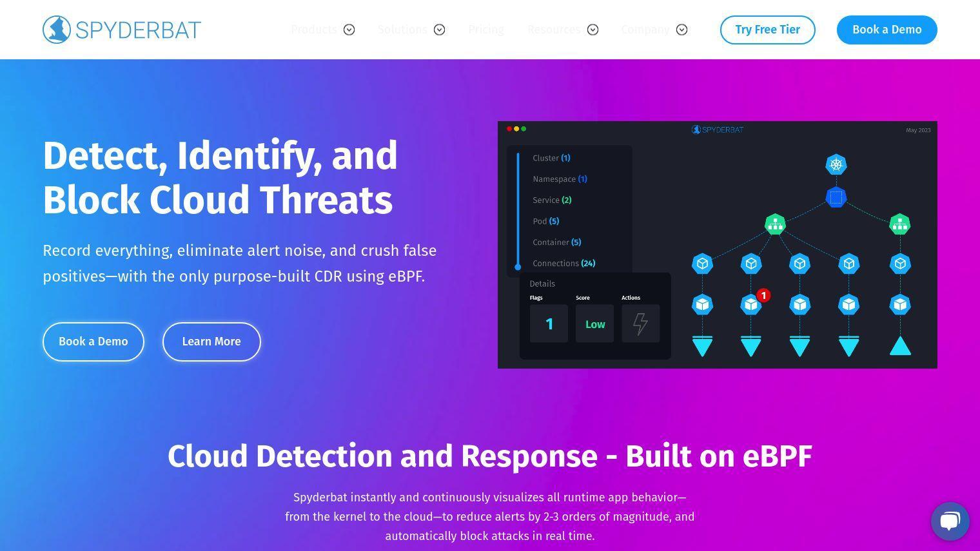Click the Flags value 1 box
This screenshot has width=980, height=551.
coord(549,324)
